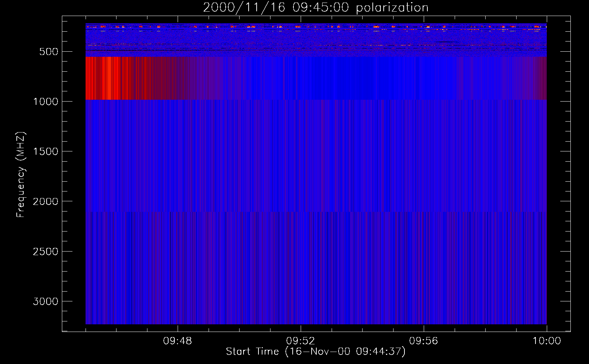589x364 pixels.
Task: Click the 09:56 time tick label
Action: pos(423,341)
